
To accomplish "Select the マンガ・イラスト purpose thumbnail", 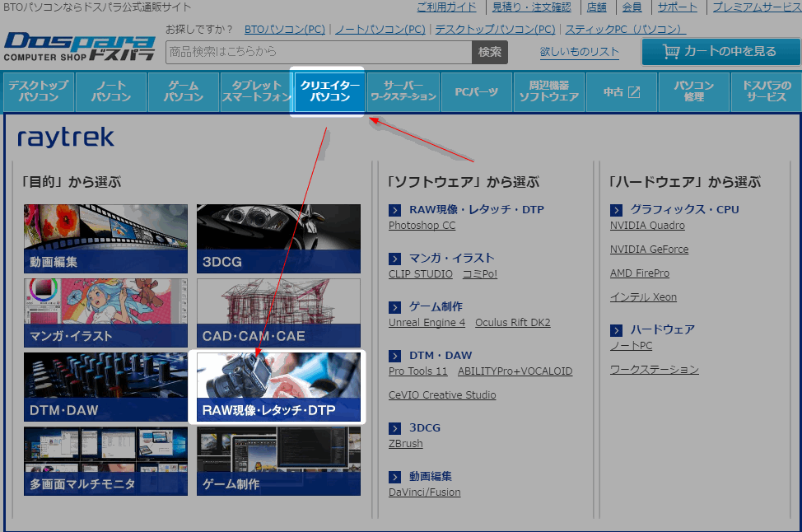I will [106, 313].
